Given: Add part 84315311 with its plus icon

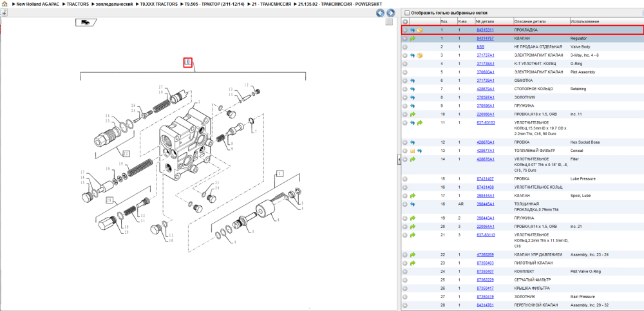Looking at the screenshot, I should (405, 30).
